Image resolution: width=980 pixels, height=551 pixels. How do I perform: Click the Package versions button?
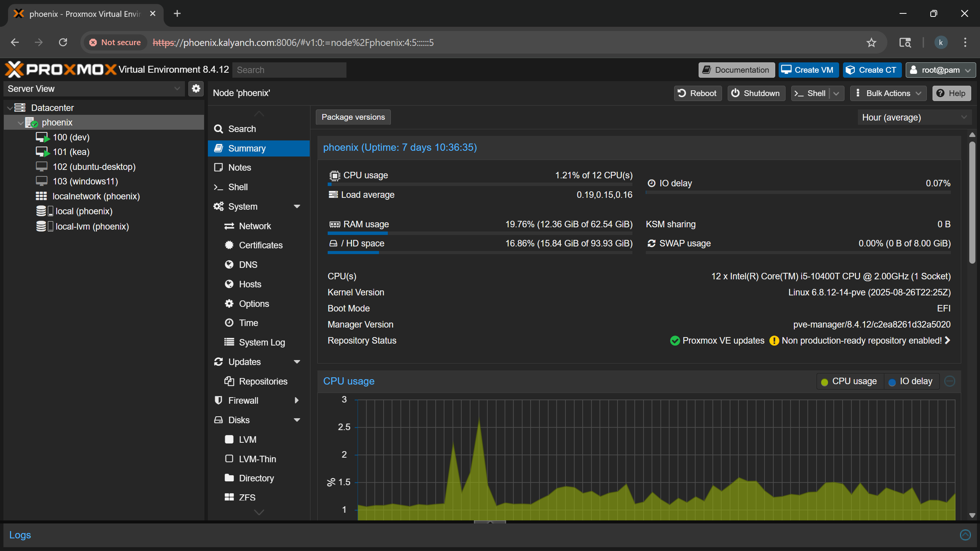(353, 117)
